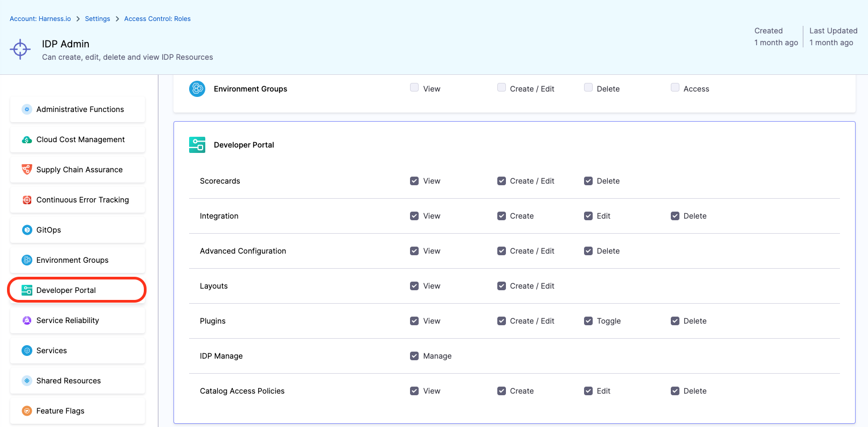Viewport: 868px width, 427px height.
Task: Click the Developer Portal section header icon
Action: click(197, 145)
